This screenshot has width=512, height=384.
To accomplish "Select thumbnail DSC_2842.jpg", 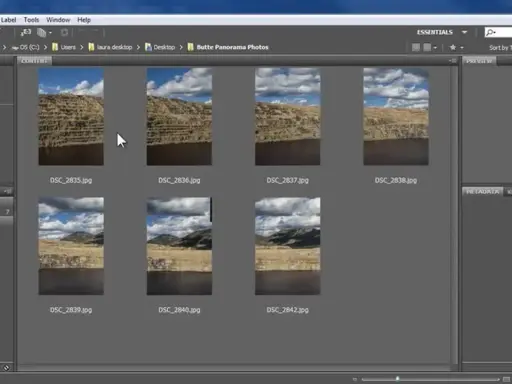I will point(288,246).
